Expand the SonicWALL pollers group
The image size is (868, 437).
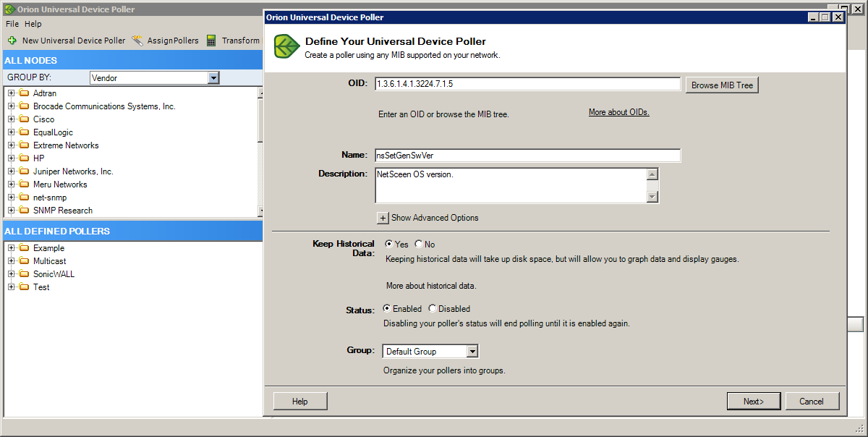[x=11, y=274]
